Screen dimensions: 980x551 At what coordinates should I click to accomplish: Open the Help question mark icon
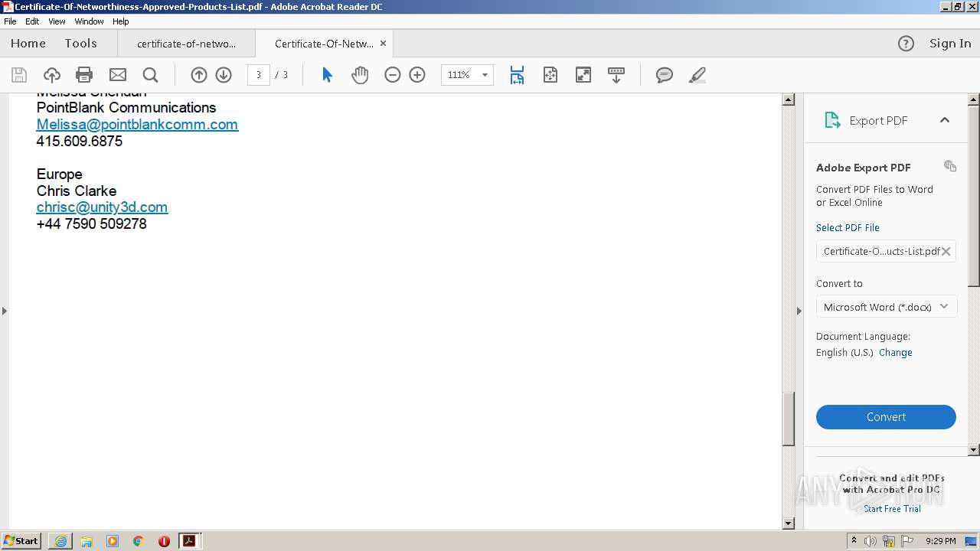[906, 44]
